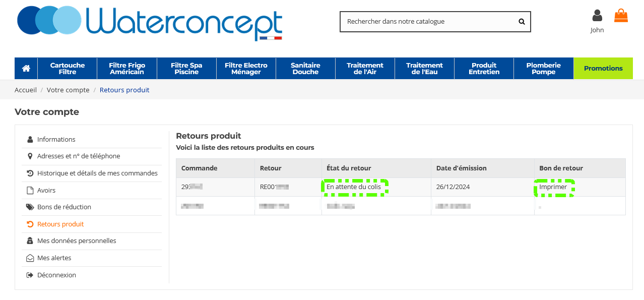The height and width of the screenshot is (300, 644).
Task: Click the home icon in navigation bar
Action: [26, 69]
